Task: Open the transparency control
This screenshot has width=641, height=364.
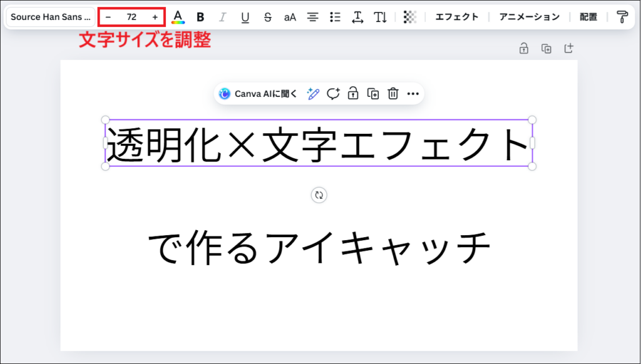Action: point(410,17)
